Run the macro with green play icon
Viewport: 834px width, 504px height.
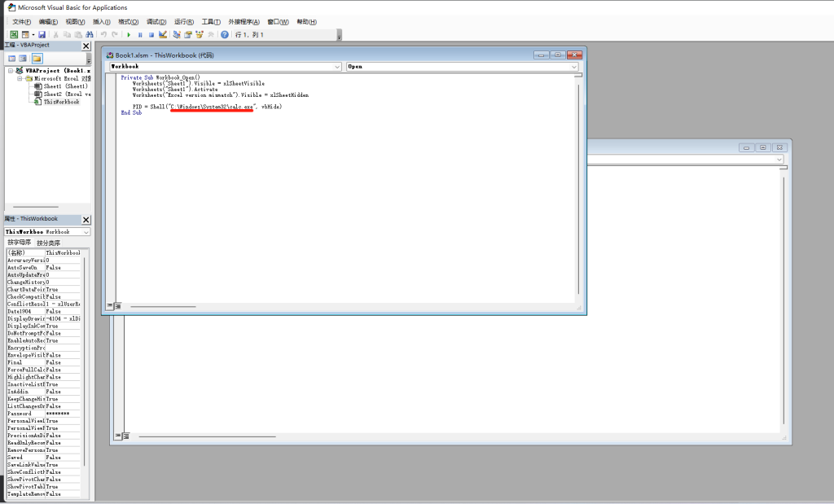point(129,34)
